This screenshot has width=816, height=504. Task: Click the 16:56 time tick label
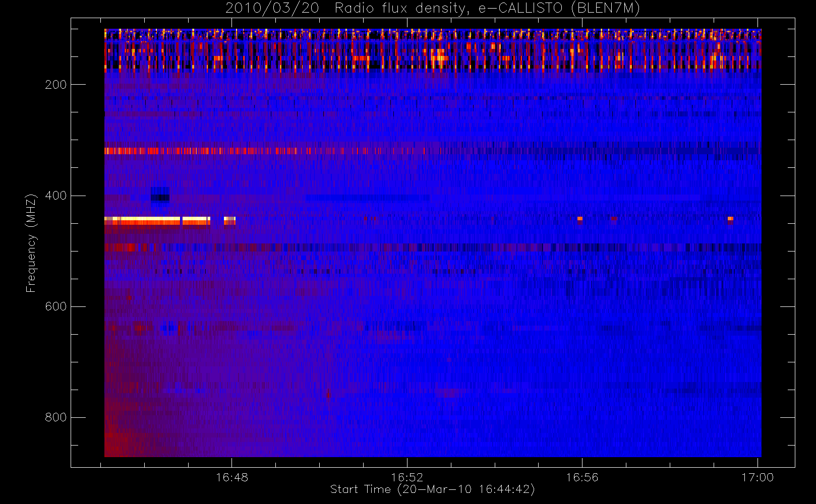(x=582, y=477)
